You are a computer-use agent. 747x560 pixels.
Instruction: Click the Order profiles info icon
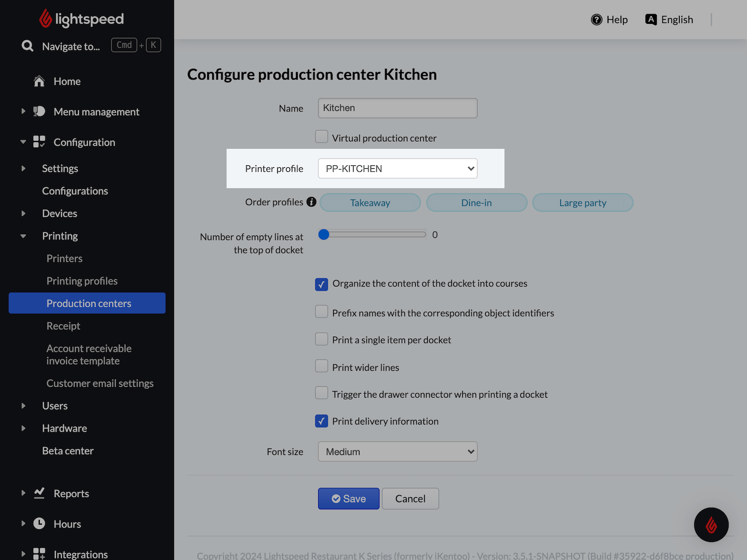coord(311,202)
